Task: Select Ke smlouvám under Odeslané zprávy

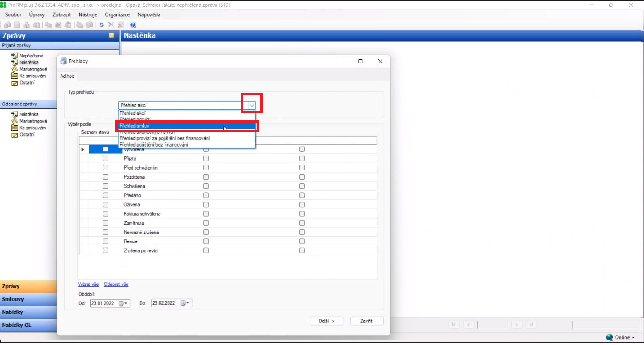Action: (x=33, y=128)
